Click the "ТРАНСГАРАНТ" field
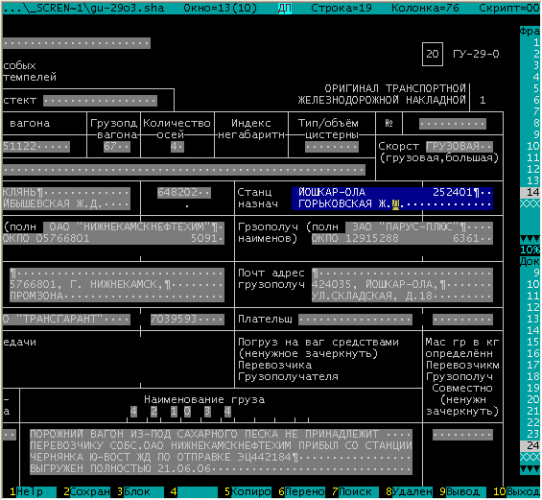Viewport: 542px width, 500px height. tap(66, 319)
